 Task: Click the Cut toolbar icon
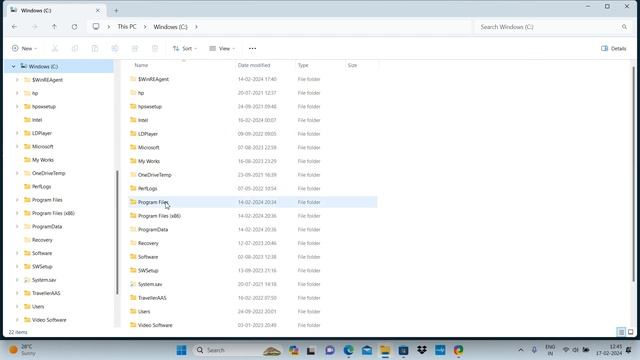[x=55, y=49]
